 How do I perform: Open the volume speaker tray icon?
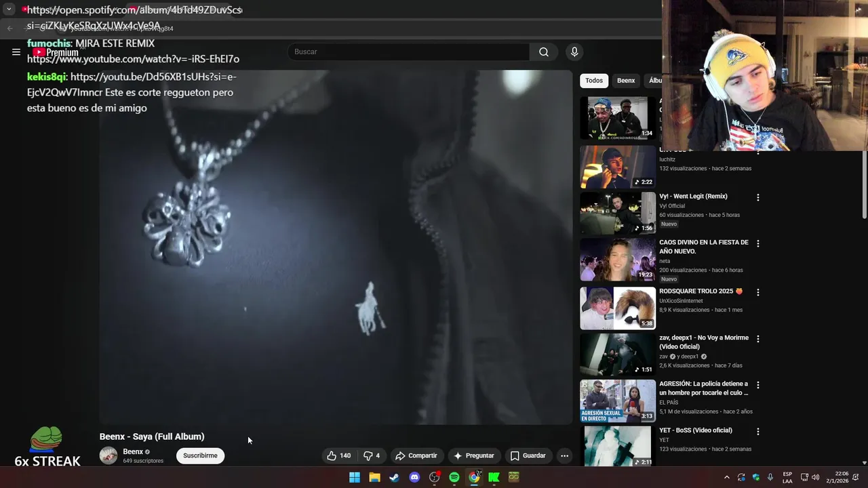click(815, 477)
